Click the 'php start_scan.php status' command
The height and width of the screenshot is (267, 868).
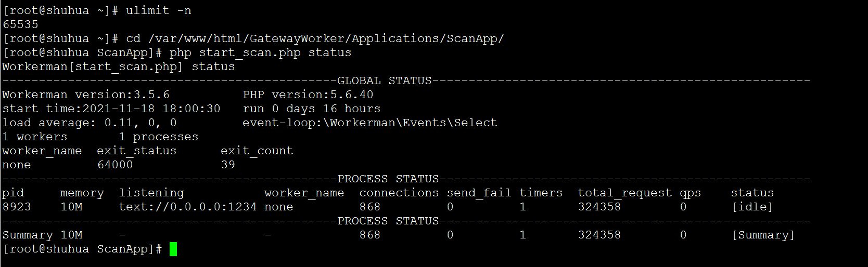[x=260, y=53]
